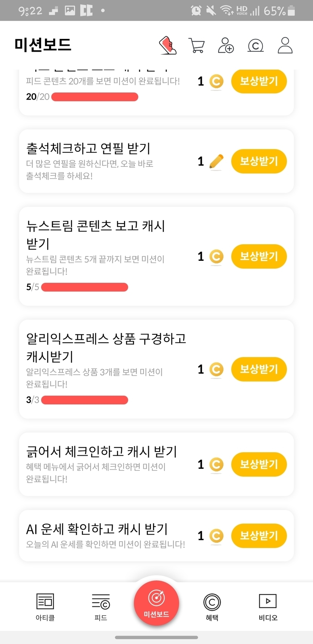Open the cash coin icon in header

click(255, 46)
